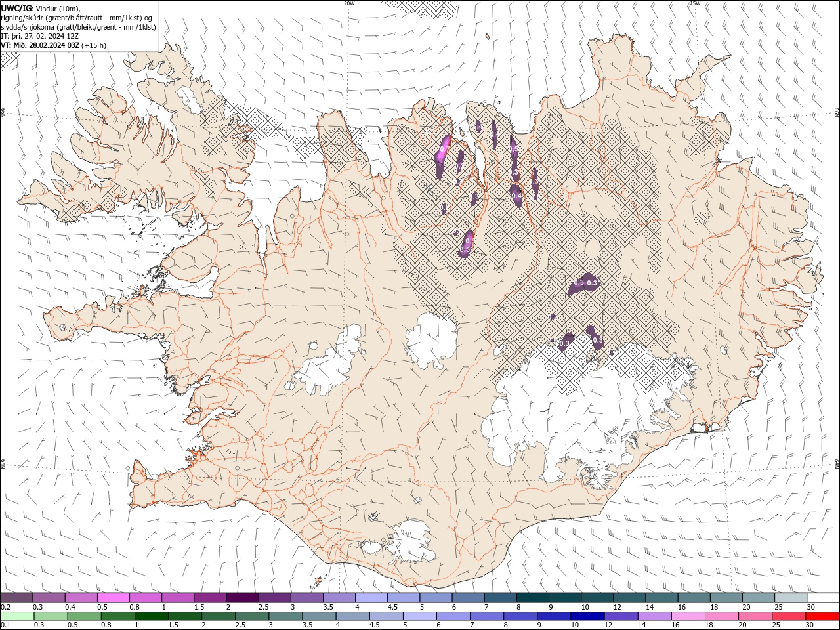Click the "VT: Mið. 28.02.2024 03Z" valid time
The height and width of the screenshot is (630, 840).
[40, 45]
